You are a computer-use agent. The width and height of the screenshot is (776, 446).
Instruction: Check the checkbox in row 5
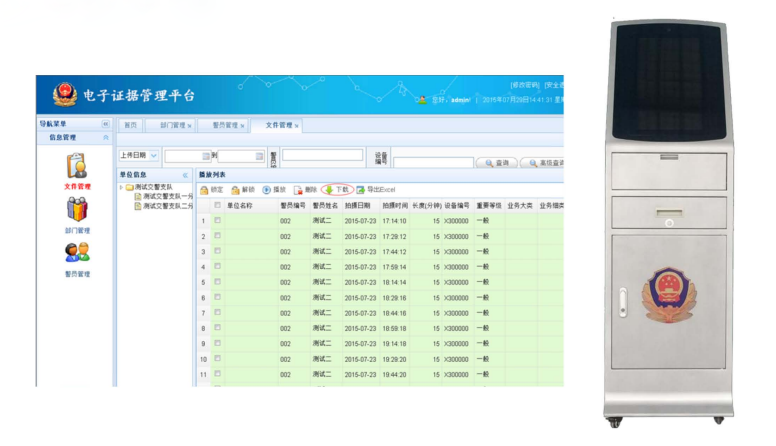point(217,282)
